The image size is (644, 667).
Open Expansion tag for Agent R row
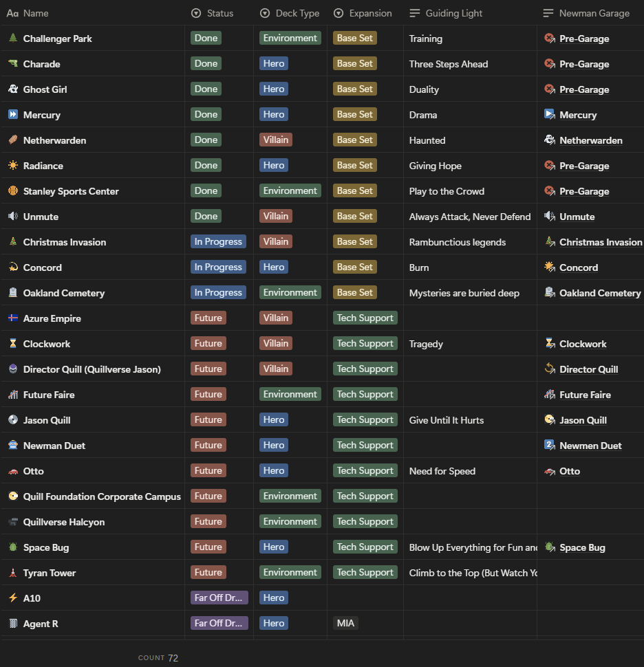pyautogui.click(x=345, y=624)
